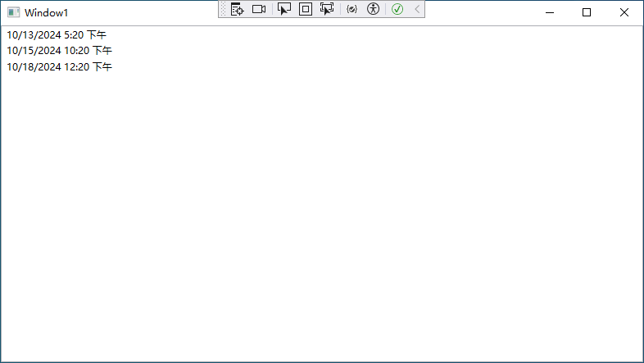The image size is (644, 363).
Task: Select the 10/15/2024 10:20 entry
Action: [59, 51]
